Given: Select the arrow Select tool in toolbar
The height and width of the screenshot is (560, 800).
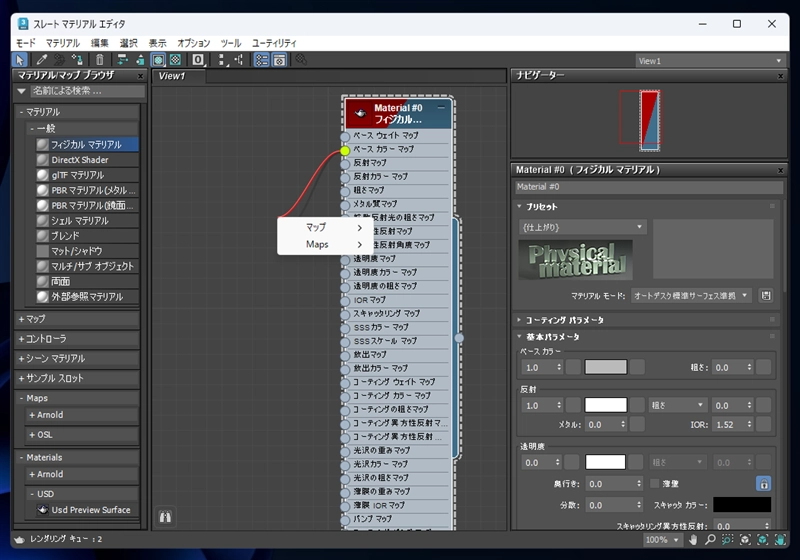Looking at the screenshot, I should click(x=20, y=60).
